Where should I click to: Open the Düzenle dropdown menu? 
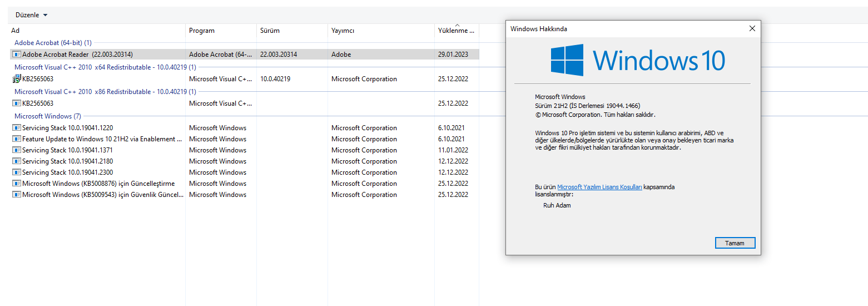[x=31, y=15]
